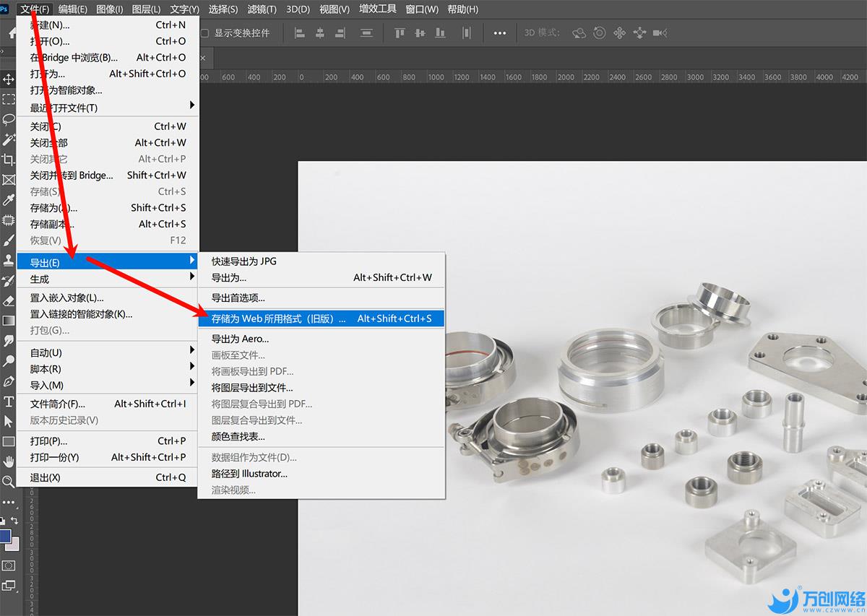Image resolution: width=867 pixels, height=616 pixels.
Task: Click the align left edges icon
Action: point(299,33)
